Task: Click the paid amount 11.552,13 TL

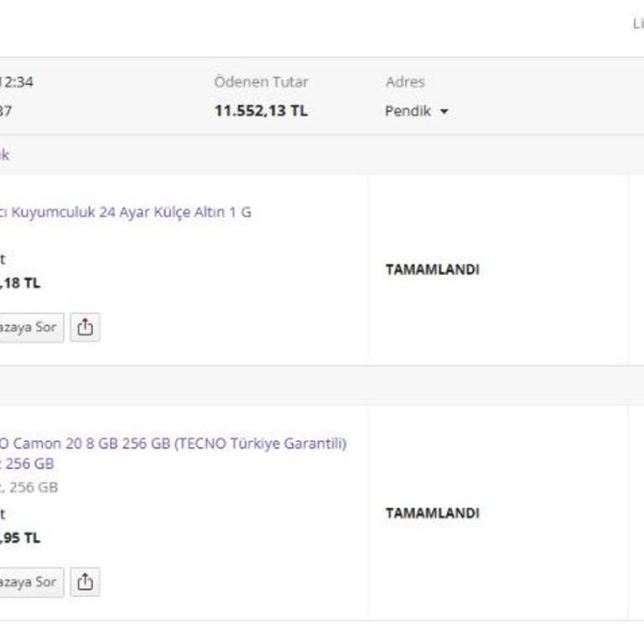Action: coord(261,111)
